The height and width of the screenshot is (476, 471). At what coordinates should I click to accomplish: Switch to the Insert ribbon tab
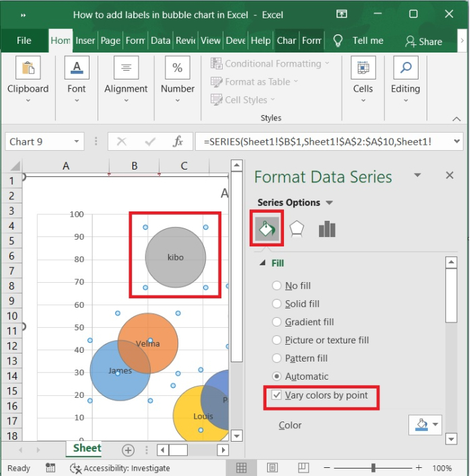(x=85, y=40)
